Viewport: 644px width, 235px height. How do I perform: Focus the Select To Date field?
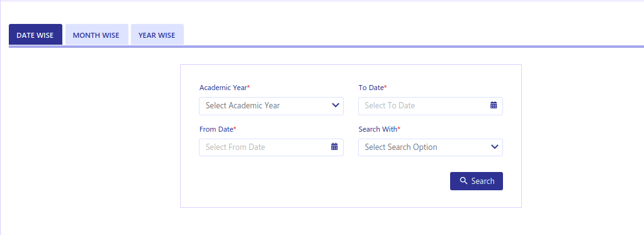coord(431,106)
